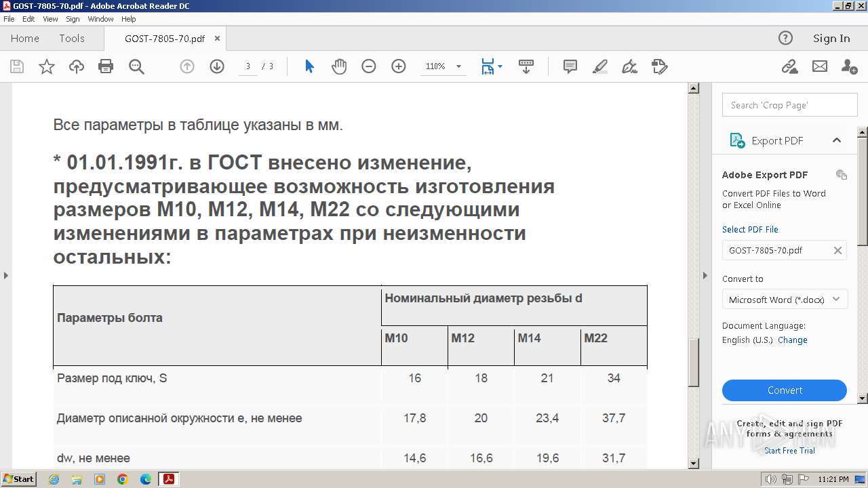Viewport: 868px width, 488px height.
Task: Click the Export PDF tool icon
Action: pos(737,140)
